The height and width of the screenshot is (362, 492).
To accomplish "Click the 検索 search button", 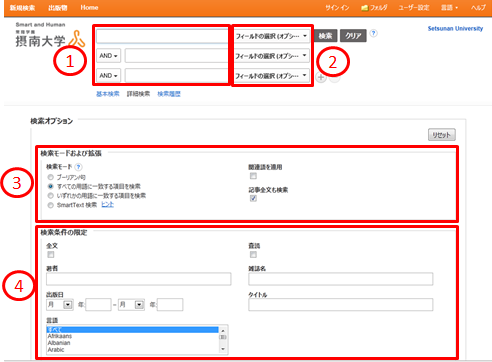I will click(x=325, y=36).
